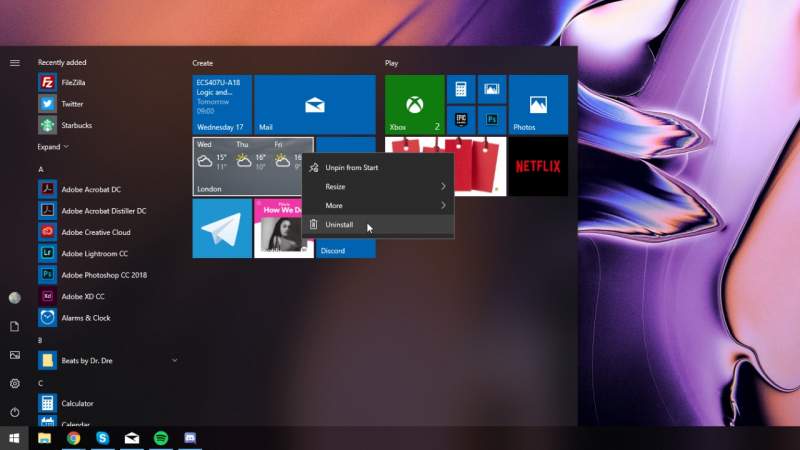
Task: Open the Telegram tile
Action: (222, 229)
